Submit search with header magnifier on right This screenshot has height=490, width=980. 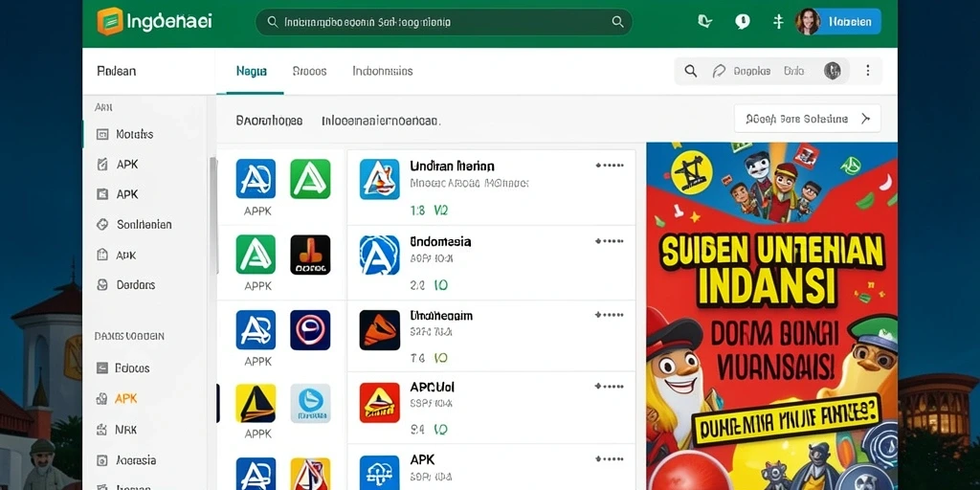pyautogui.click(x=617, y=22)
